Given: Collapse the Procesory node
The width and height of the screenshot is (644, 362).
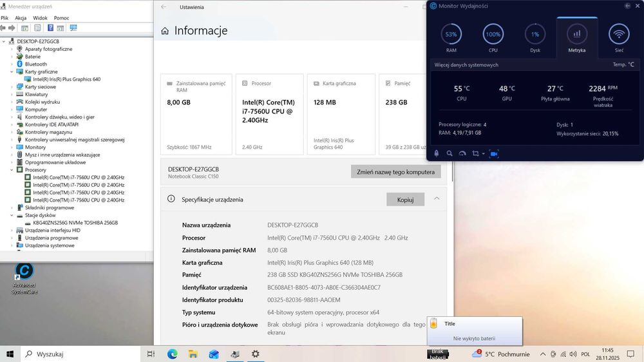Looking at the screenshot, I should pos(12,169).
